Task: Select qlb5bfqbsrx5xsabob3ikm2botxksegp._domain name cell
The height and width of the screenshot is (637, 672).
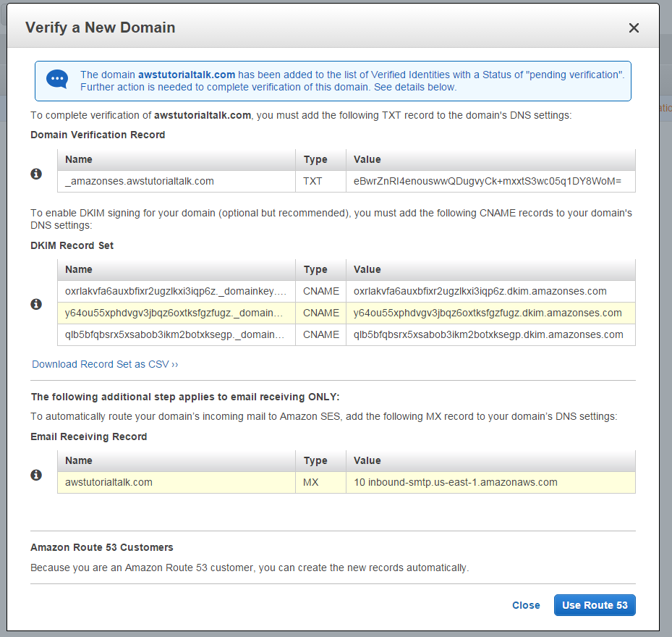Action: (176, 334)
